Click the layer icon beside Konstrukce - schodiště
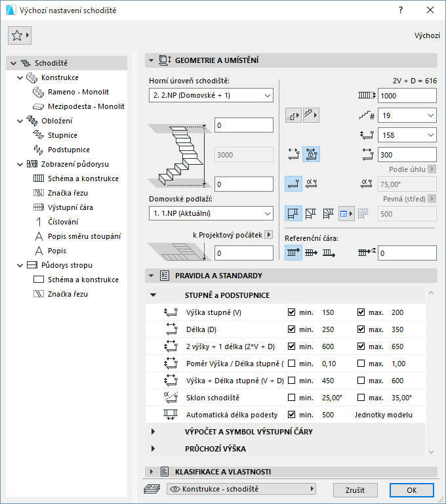This screenshot has width=446, height=504. click(152, 489)
